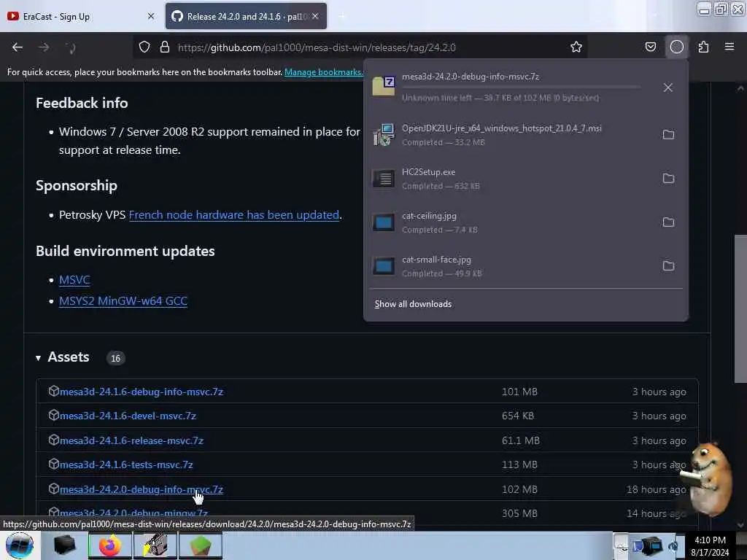
Task: Follow the MSYS2 MinGW-w64 GCC link
Action: click(x=123, y=301)
